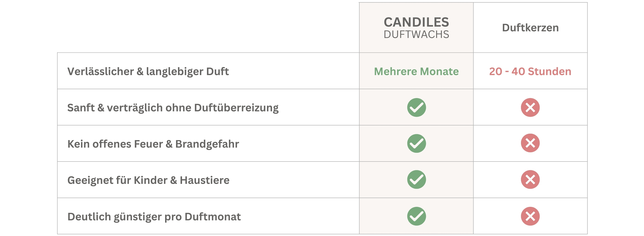The height and width of the screenshot is (236, 644).
Task: Select the CANDILES heading text
Action: pyautogui.click(x=416, y=22)
